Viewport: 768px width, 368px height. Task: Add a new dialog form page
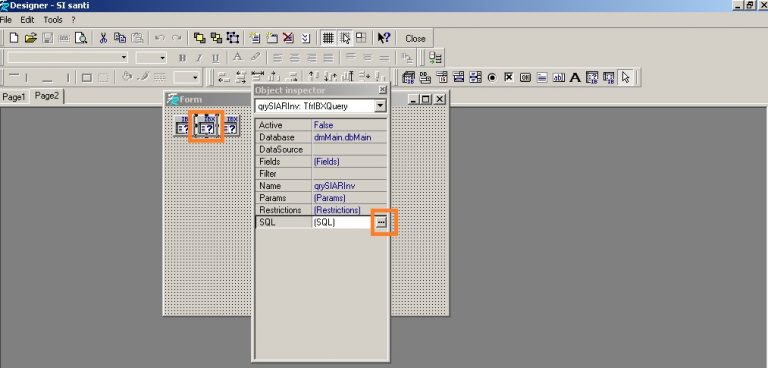271,38
